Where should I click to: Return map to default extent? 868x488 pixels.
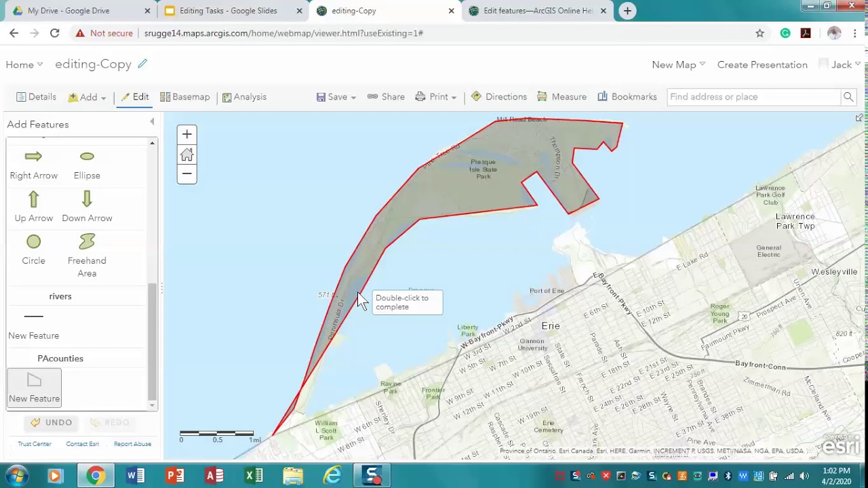(x=187, y=155)
